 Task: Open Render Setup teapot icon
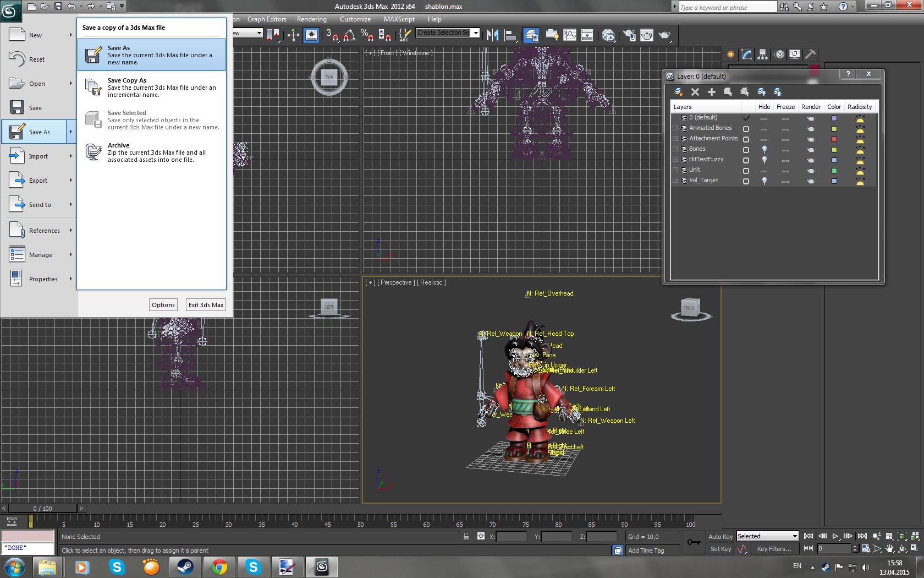point(629,35)
